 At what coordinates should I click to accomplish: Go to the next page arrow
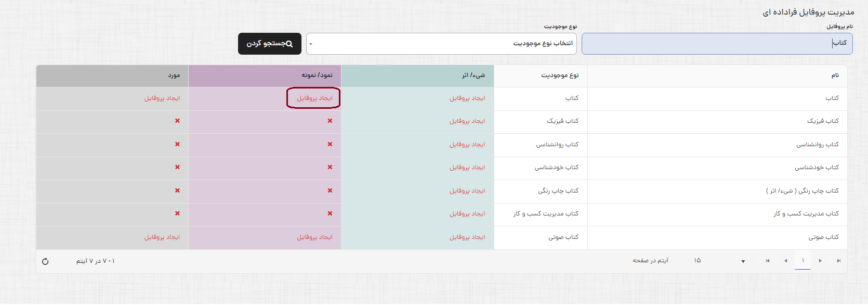[820, 261]
